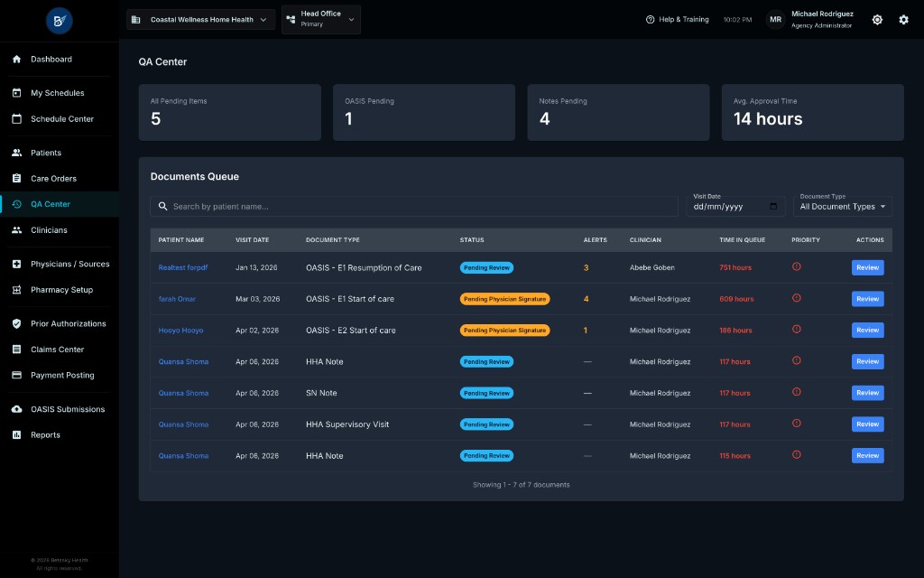The image size is (924, 578).
Task: Click the search magnifier icon in Documents Queue
Action: coord(162,207)
